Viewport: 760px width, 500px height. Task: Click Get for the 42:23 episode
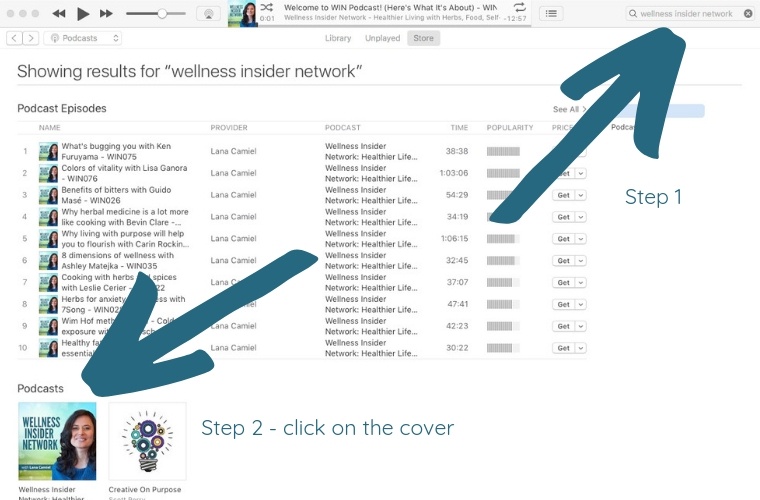[x=563, y=326]
